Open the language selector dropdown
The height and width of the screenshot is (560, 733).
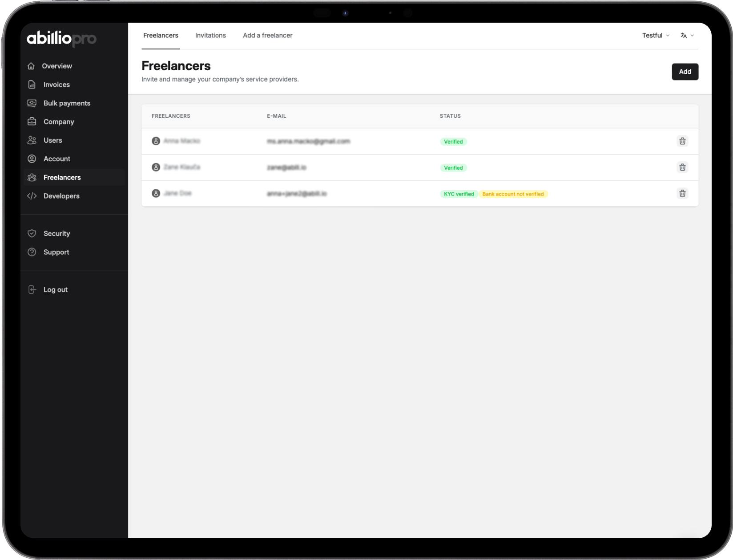coord(687,36)
